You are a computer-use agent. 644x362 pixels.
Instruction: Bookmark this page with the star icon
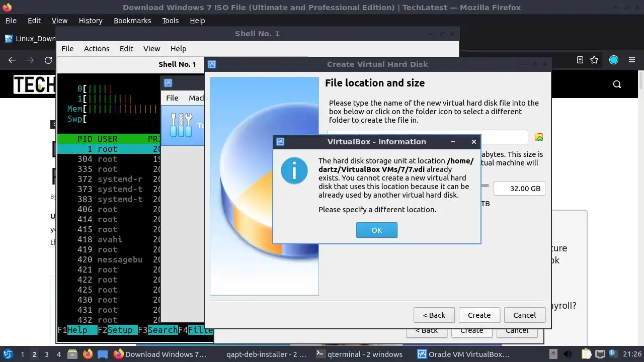point(594,60)
